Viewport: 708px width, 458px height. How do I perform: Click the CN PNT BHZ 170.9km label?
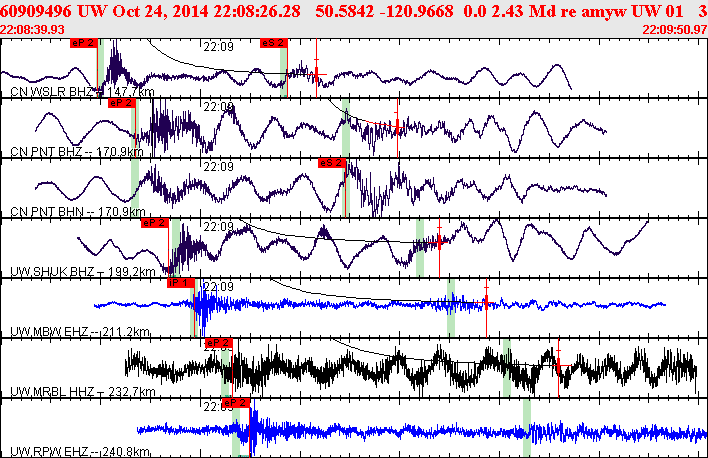click(77, 152)
